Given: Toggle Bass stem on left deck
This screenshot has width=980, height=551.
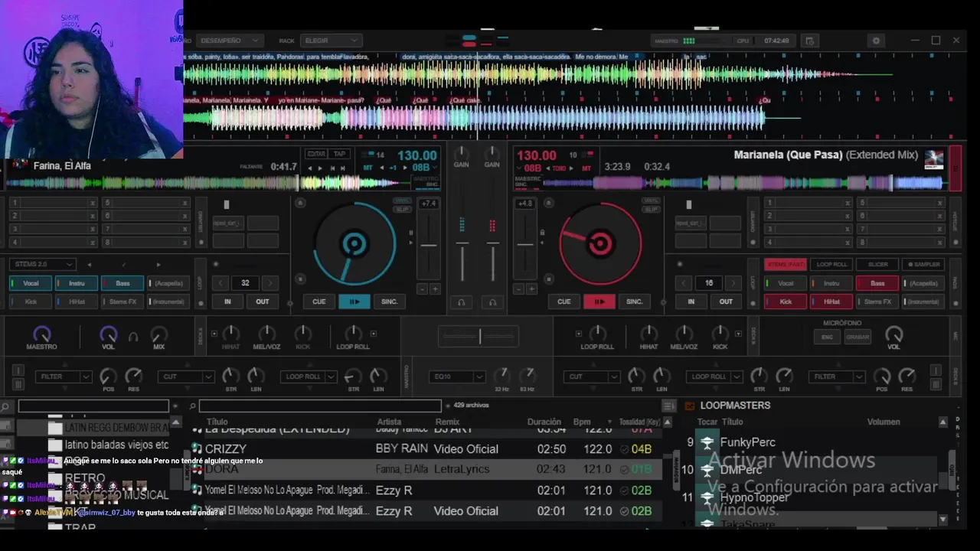Looking at the screenshot, I should pos(122,283).
